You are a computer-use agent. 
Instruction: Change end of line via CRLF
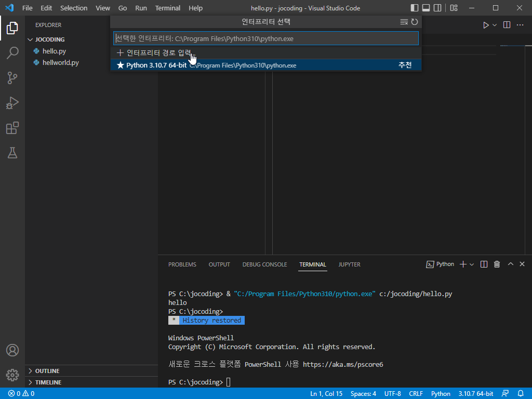[x=416, y=394]
